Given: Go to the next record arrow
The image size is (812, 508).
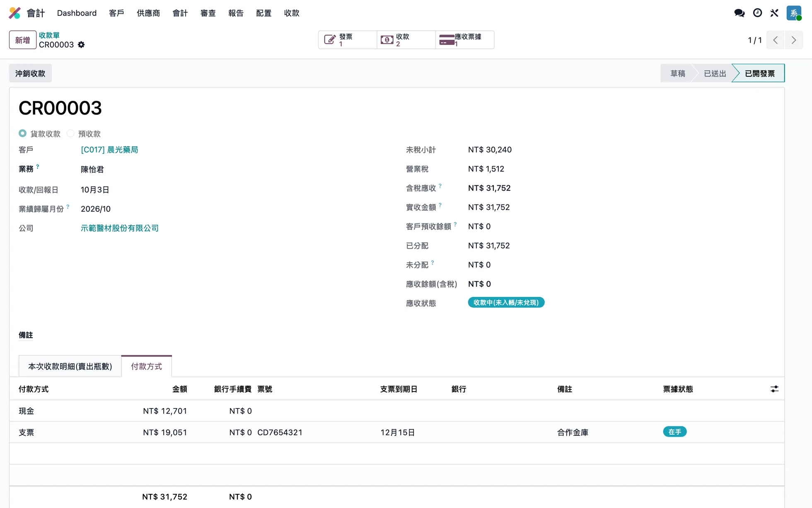Looking at the screenshot, I should [x=794, y=40].
